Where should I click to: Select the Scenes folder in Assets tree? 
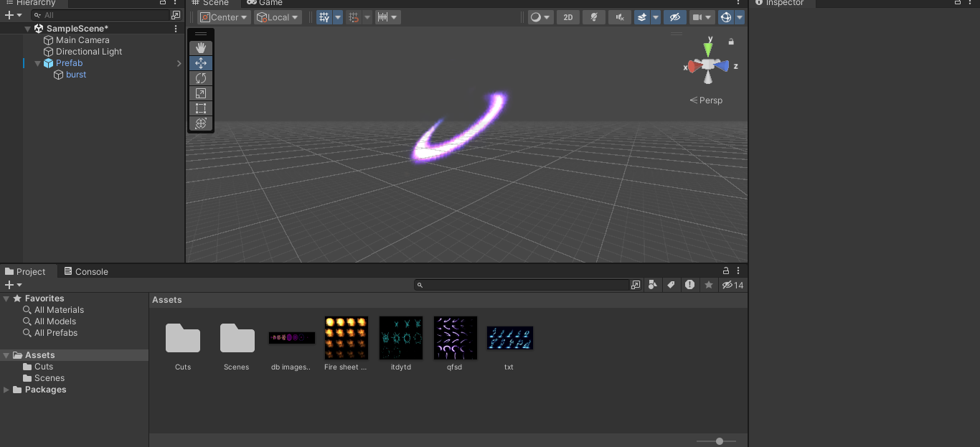(50, 378)
